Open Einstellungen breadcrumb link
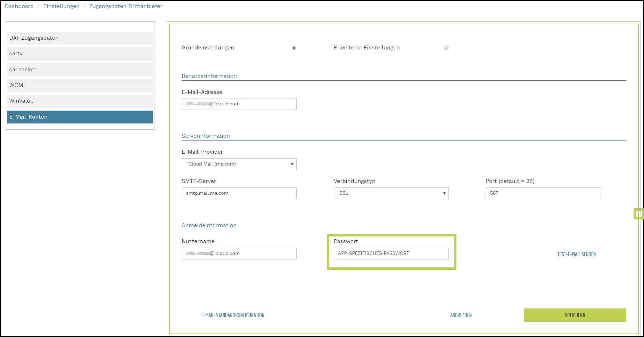This screenshot has height=337, width=644. point(61,6)
